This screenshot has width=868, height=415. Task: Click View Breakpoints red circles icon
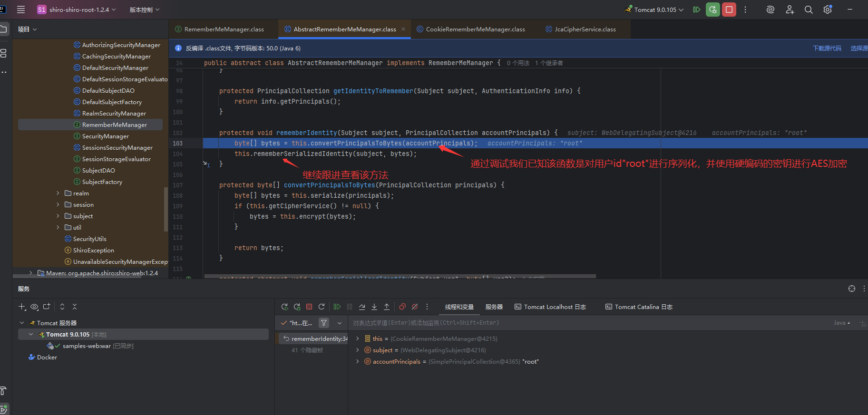point(402,307)
